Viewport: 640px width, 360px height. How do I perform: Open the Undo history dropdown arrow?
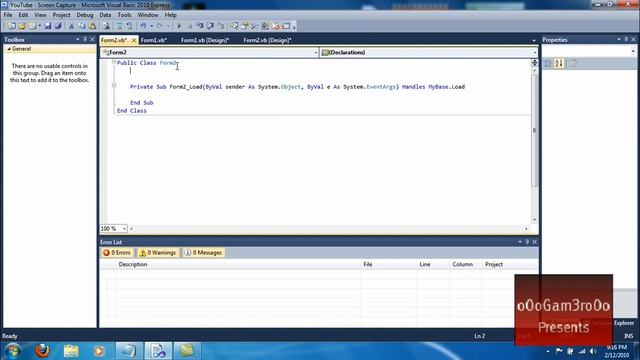(151, 26)
